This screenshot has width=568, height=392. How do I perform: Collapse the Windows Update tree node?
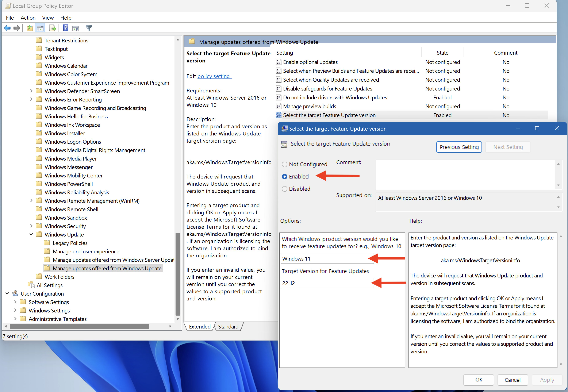pyautogui.click(x=31, y=234)
